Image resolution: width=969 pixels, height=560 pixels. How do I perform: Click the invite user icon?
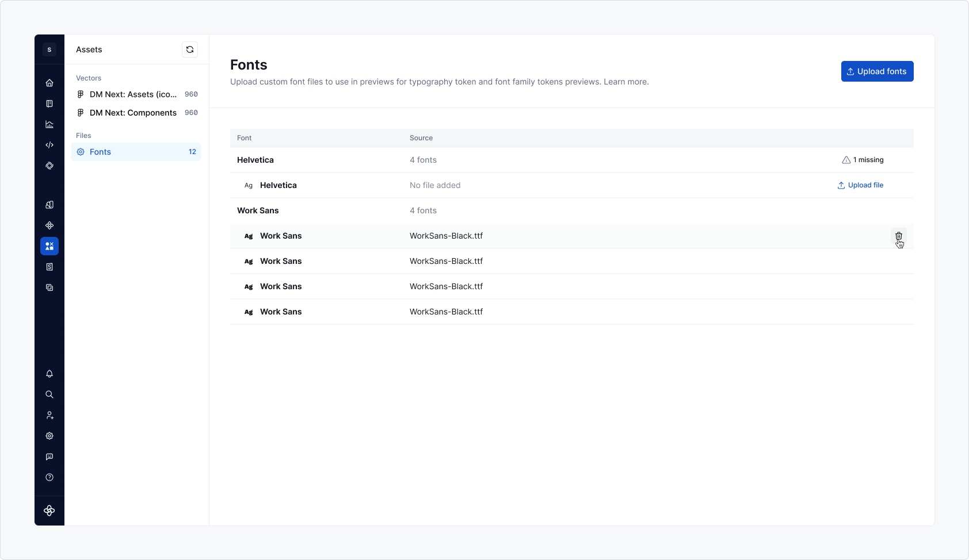pyautogui.click(x=49, y=415)
